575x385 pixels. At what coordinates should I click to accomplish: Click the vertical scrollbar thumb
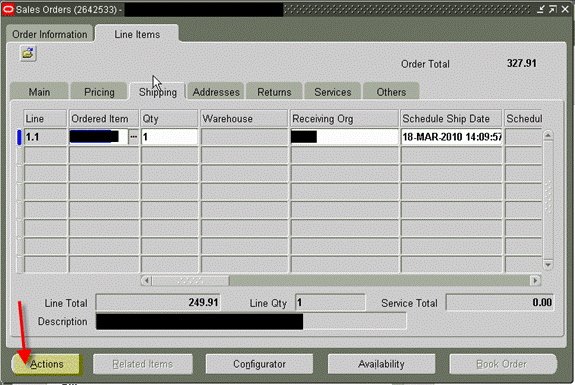tap(548, 200)
